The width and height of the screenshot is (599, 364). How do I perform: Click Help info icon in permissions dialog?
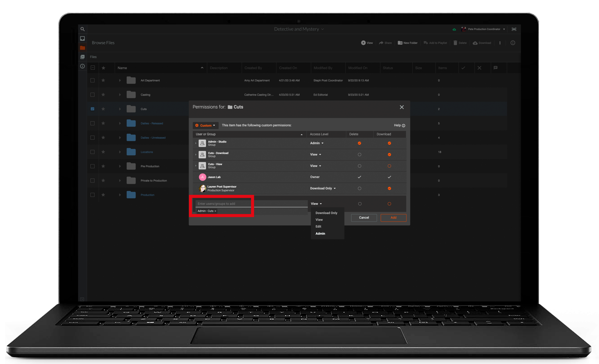tap(403, 126)
